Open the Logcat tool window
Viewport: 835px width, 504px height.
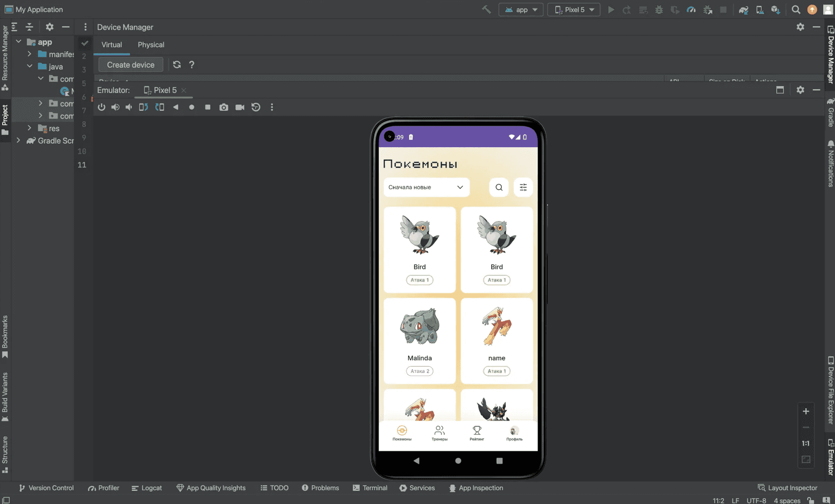147,488
